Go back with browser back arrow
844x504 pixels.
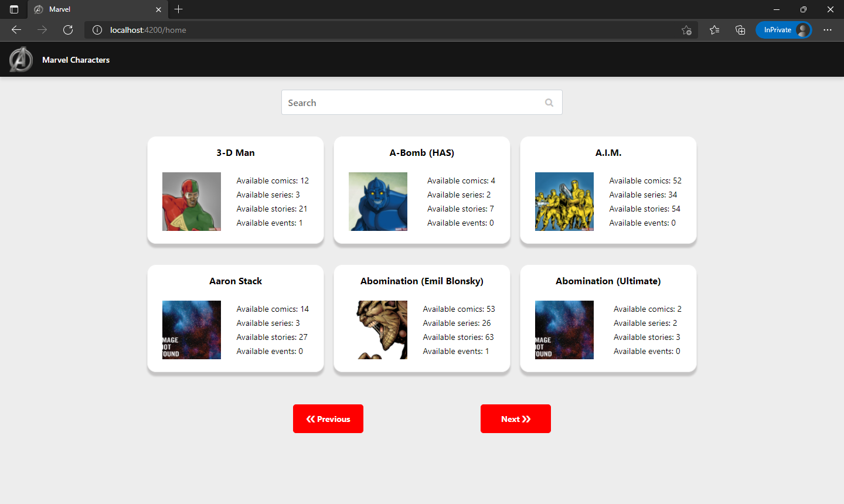pyautogui.click(x=16, y=30)
